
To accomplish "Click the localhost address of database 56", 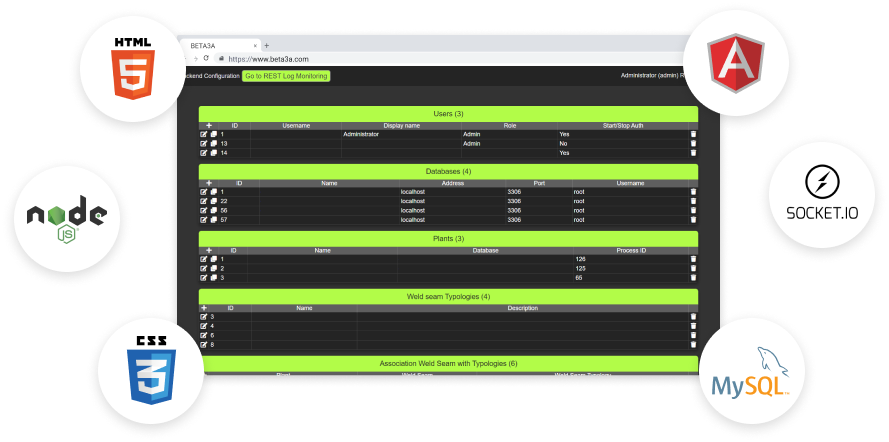I will [413, 210].
